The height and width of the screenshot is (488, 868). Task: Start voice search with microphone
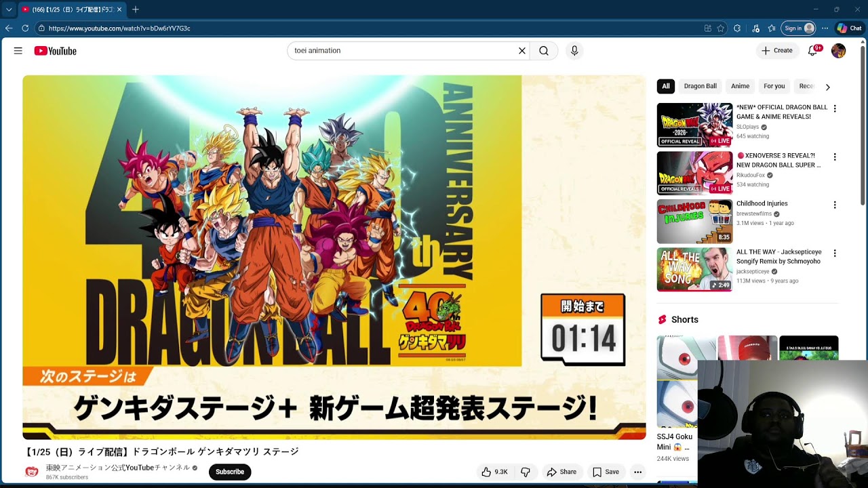(x=574, y=51)
